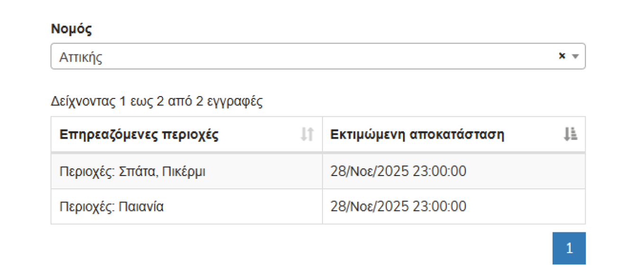Click the Επηρεαζόμενες περιοχές header text
Image resolution: width=644 pixels, height=274 pixels.
pyautogui.click(x=139, y=135)
